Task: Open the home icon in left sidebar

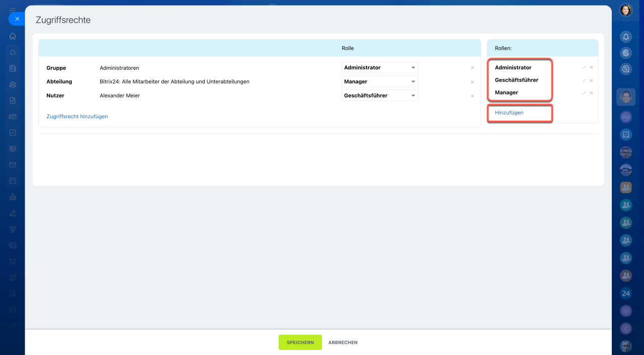Action: pyautogui.click(x=13, y=36)
